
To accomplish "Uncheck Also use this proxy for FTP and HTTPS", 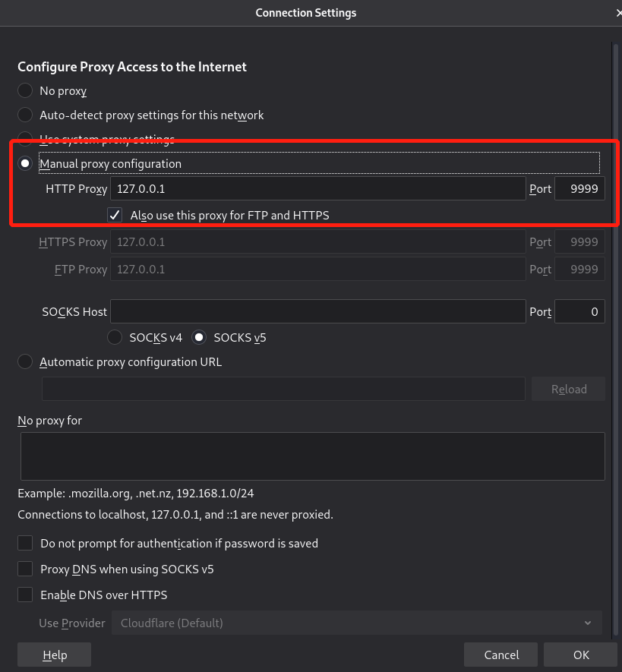I will [115, 215].
